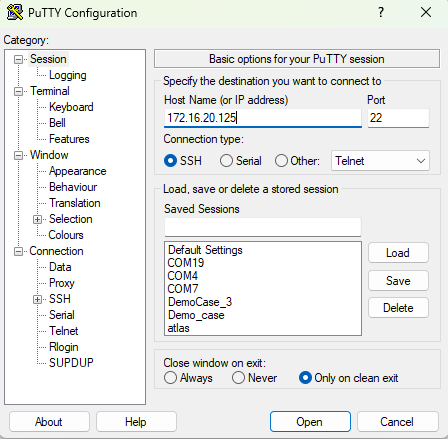Click the Save session button
The height and width of the screenshot is (439, 448).
pyautogui.click(x=398, y=281)
